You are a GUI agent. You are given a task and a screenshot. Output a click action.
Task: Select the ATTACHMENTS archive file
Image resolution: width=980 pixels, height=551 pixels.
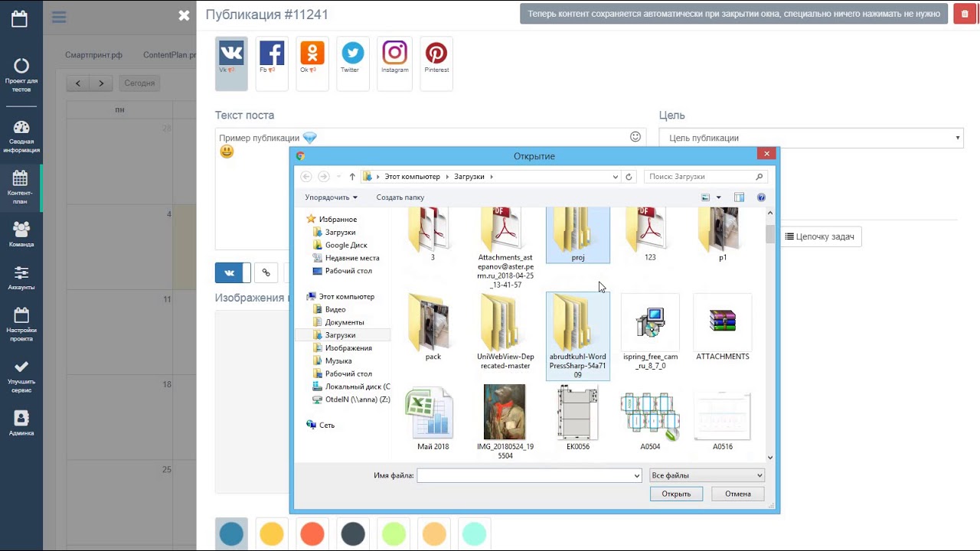[x=723, y=328]
